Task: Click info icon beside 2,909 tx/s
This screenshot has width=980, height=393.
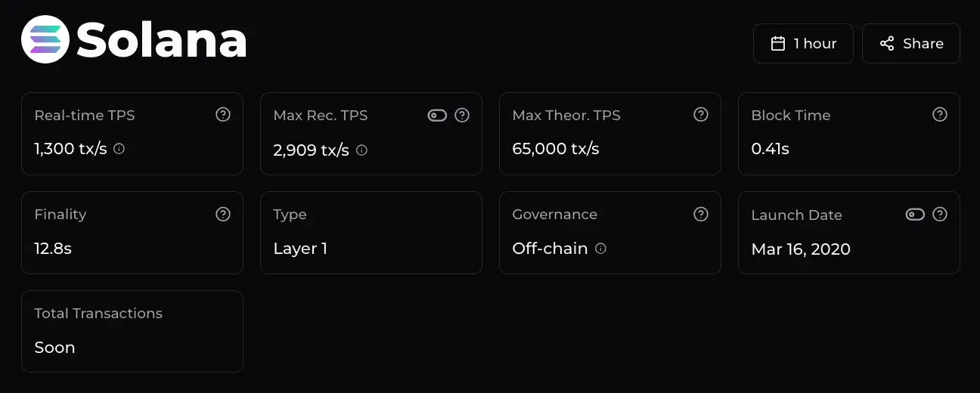Action: (361, 150)
